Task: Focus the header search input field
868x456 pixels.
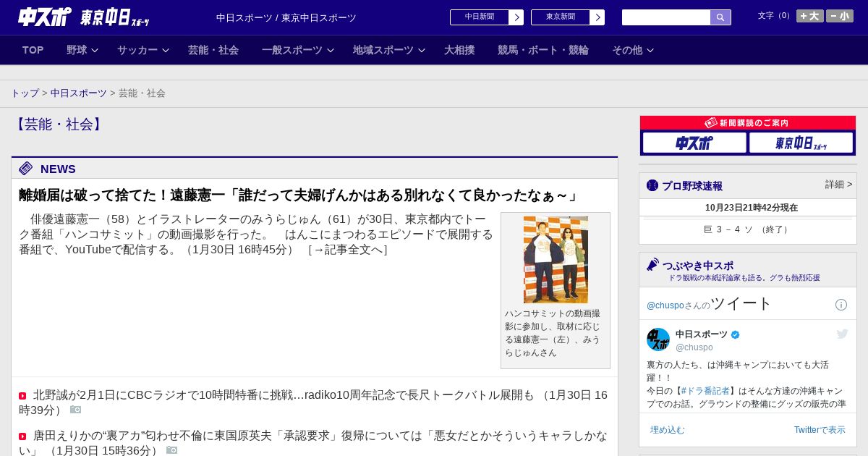Action: (666, 17)
